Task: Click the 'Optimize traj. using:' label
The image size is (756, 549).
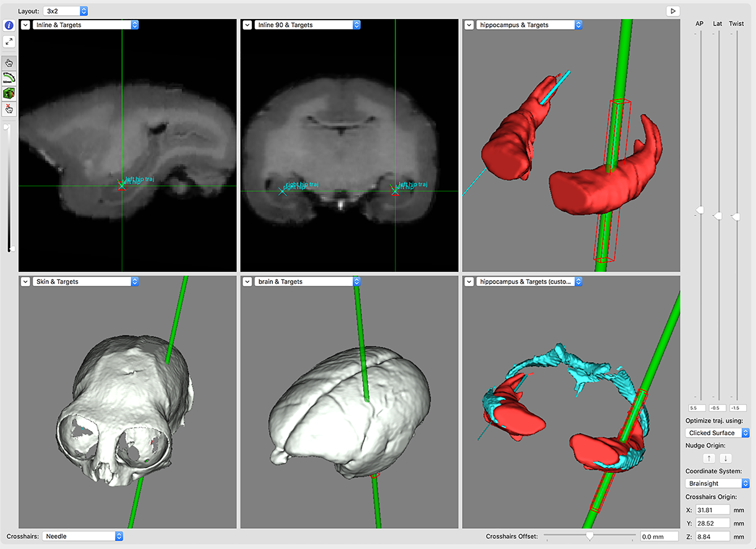Action: tap(714, 420)
